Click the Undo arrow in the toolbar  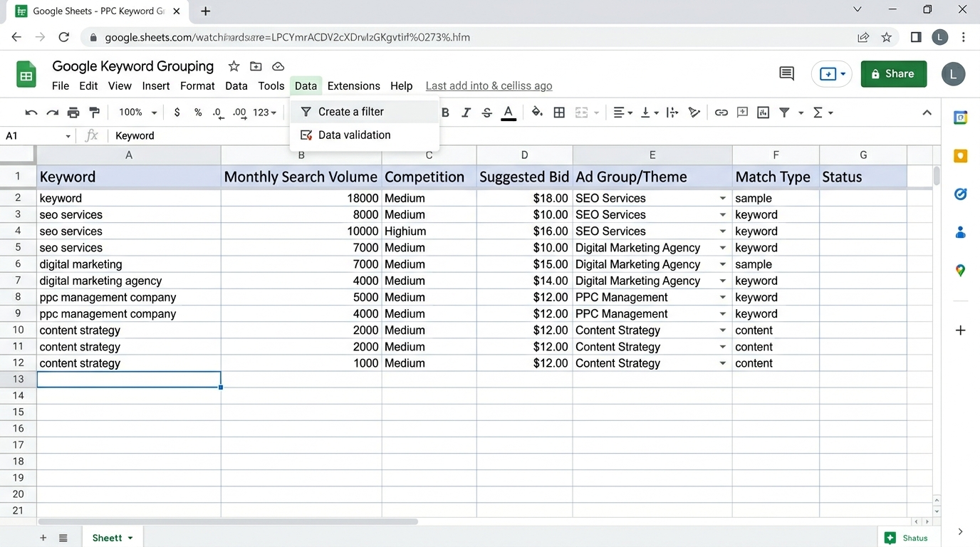31,113
